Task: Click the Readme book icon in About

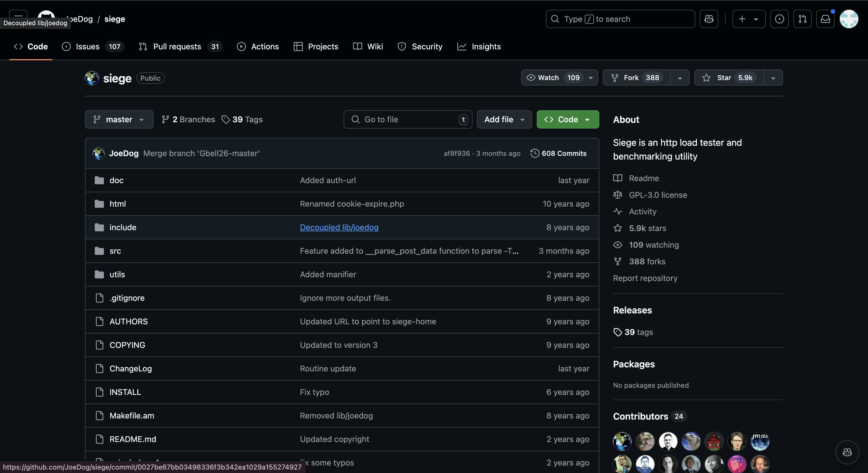Action: click(x=618, y=178)
